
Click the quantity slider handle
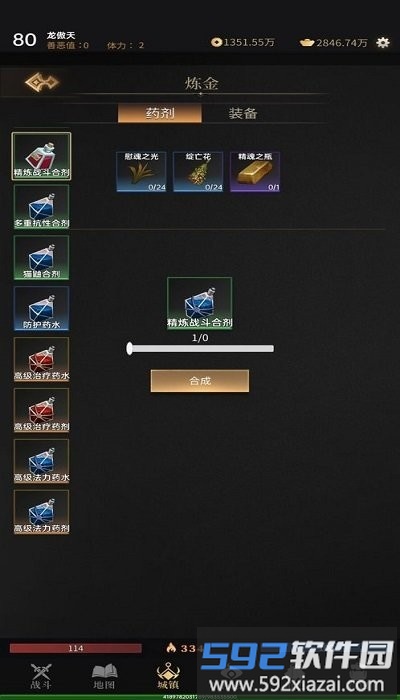pos(129,348)
